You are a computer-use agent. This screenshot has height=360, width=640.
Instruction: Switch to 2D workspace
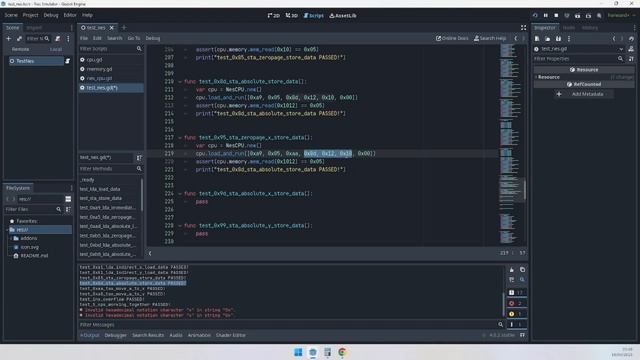273,16
